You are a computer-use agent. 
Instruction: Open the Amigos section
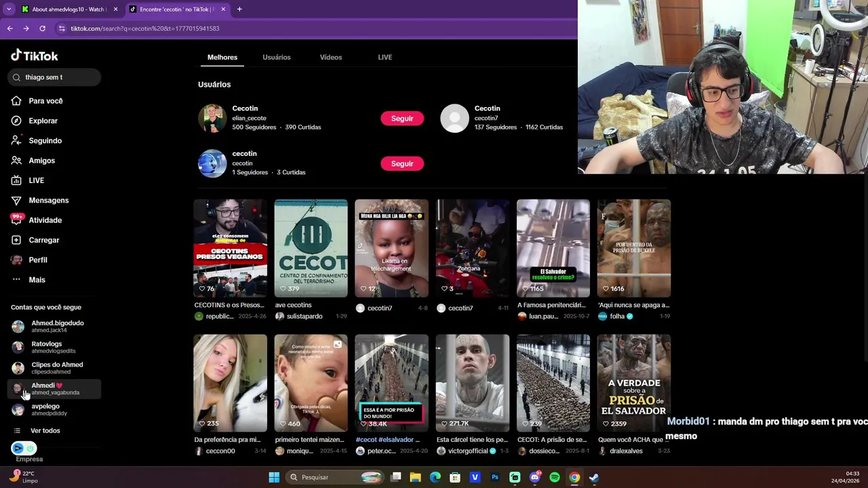click(41, 161)
